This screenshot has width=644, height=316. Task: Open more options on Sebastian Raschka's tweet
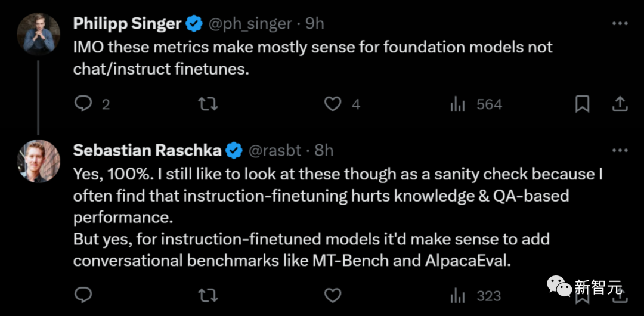[x=620, y=151]
